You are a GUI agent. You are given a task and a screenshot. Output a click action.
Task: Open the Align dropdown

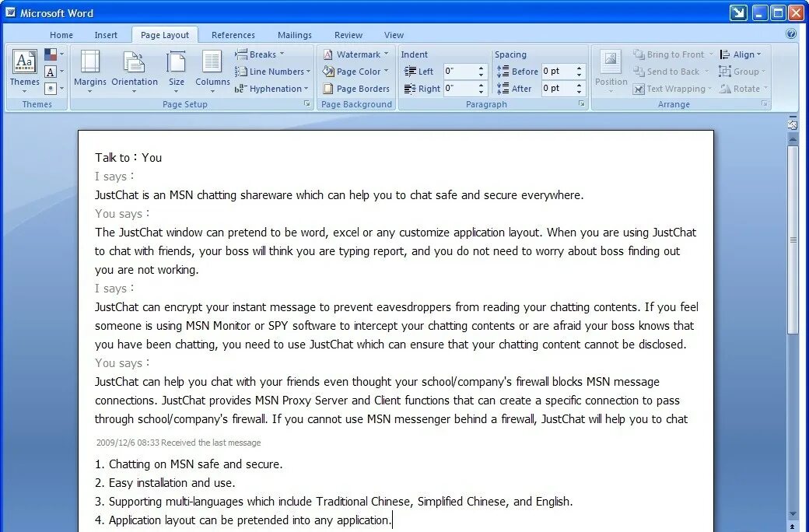click(x=741, y=54)
